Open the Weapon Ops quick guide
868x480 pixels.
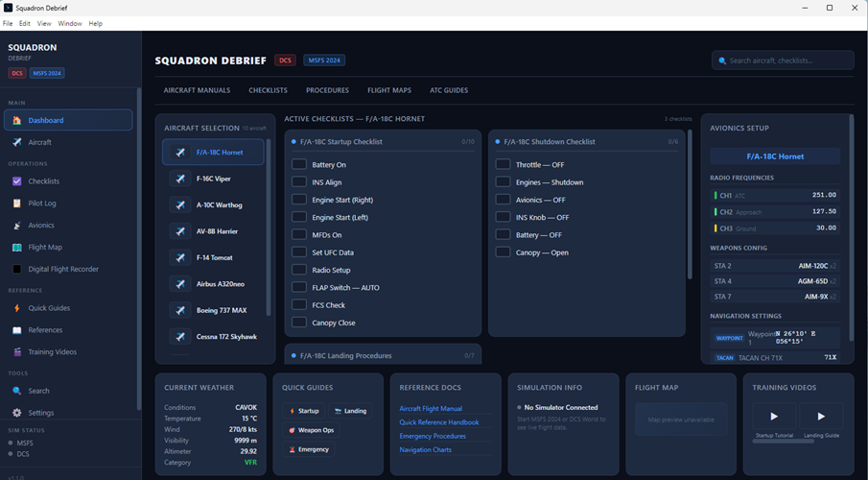coord(311,430)
